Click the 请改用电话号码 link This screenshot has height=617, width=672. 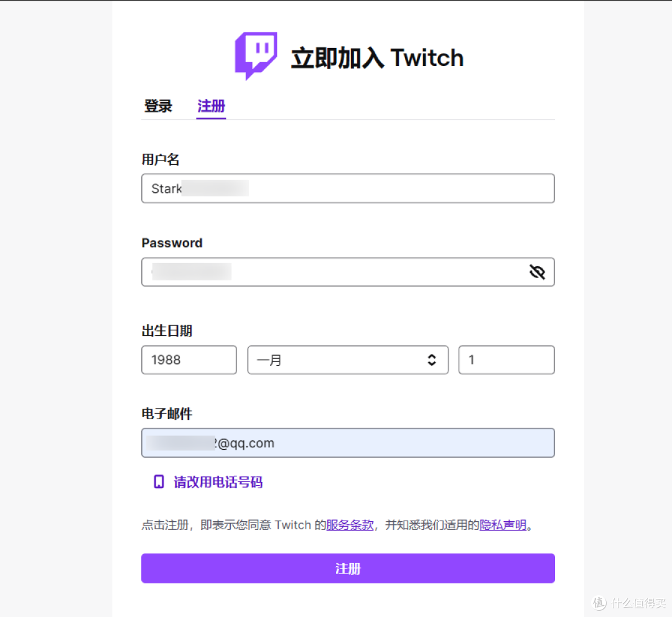[x=218, y=482]
